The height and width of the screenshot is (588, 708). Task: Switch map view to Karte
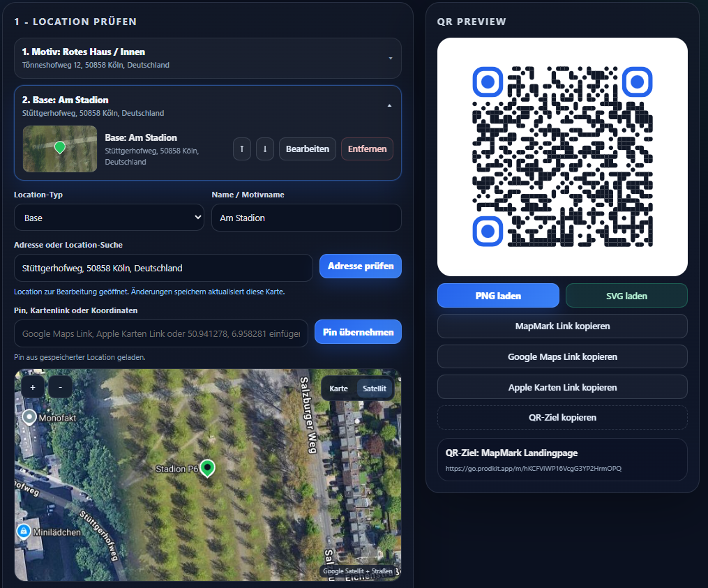[x=338, y=389]
